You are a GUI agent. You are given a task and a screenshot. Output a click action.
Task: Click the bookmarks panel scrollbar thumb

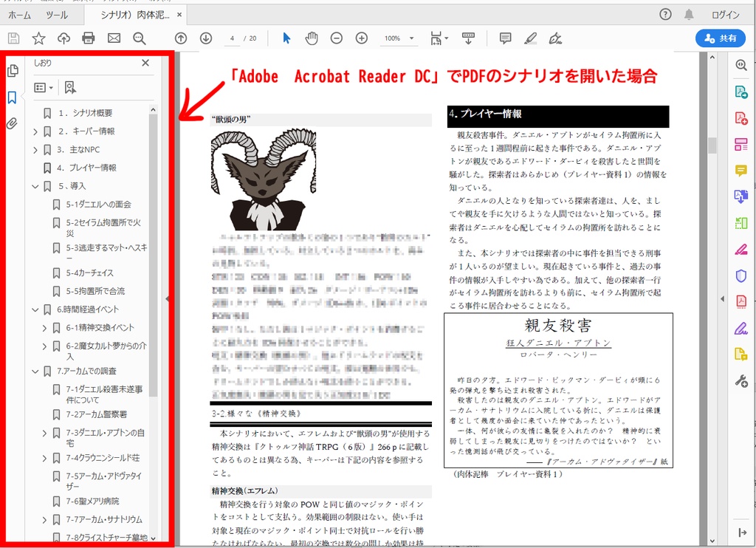click(153, 256)
